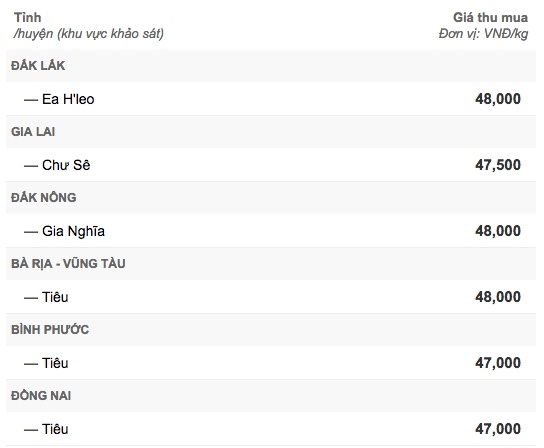544x448 pixels.
Task: Select the BÌNH PHƯỚC province row
Action: [x=271, y=330]
